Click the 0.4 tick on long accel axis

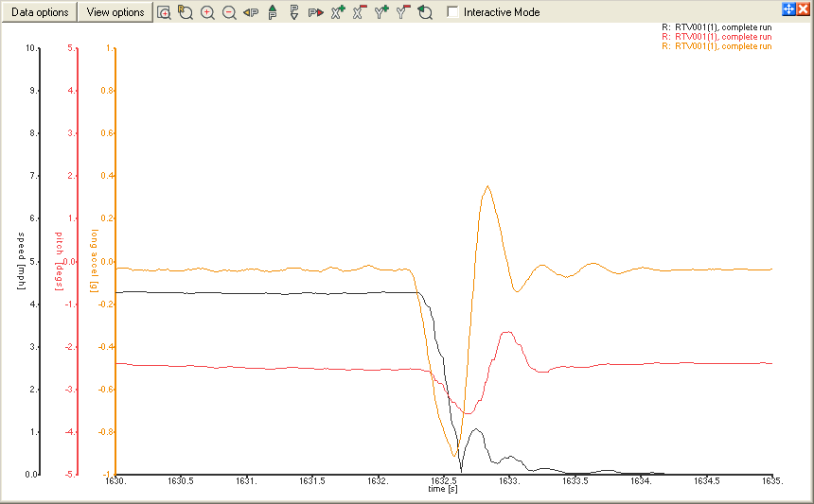pos(107,176)
